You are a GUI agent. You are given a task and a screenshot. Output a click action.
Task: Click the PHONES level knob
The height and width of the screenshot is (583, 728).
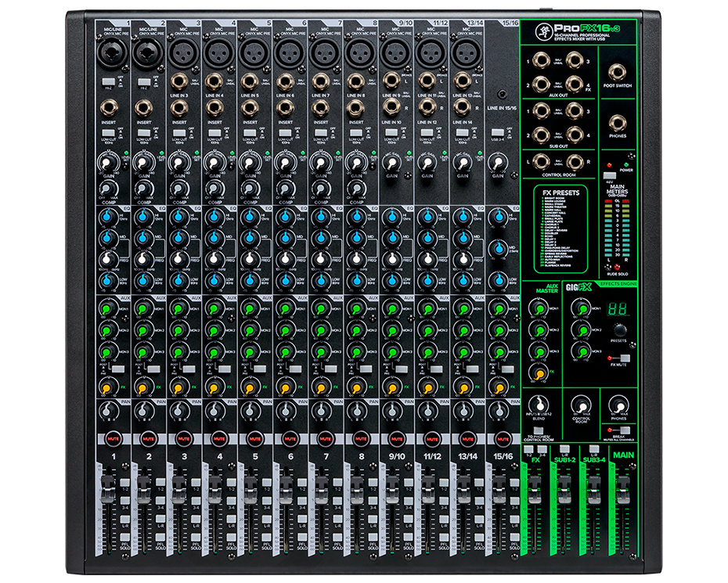[618, 405]
